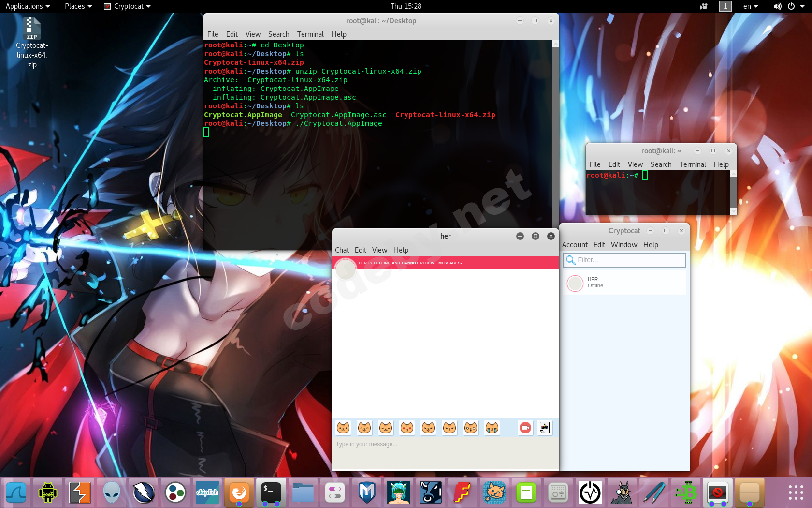The image size is (812, 508).
Task: Open the anime character icon in dock
Action: (x=399, y=493)
